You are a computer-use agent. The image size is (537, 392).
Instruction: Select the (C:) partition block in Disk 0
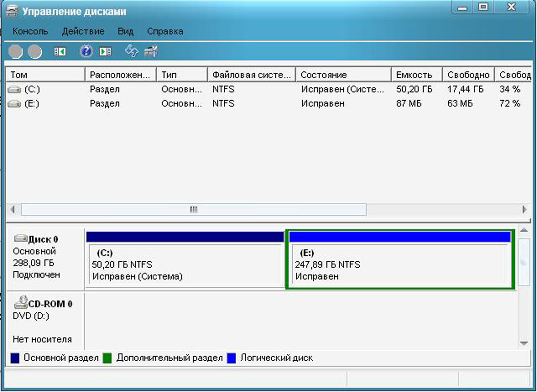[x=185, y=260]
